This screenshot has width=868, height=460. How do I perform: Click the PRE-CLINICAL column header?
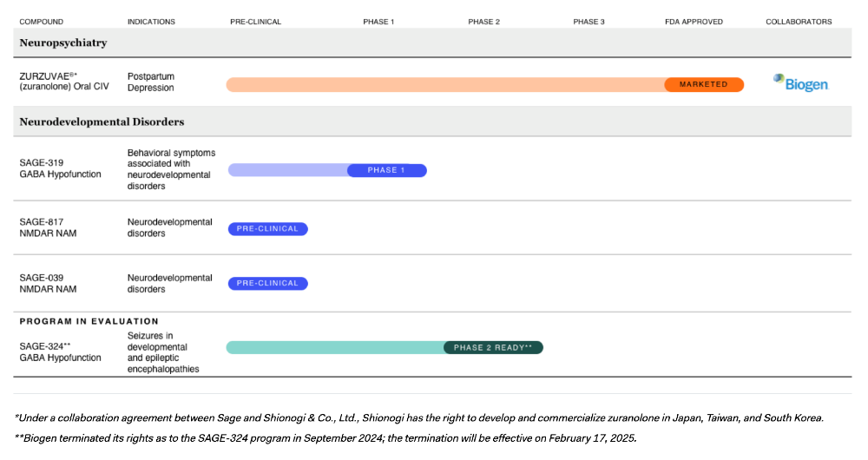(256, 22)
